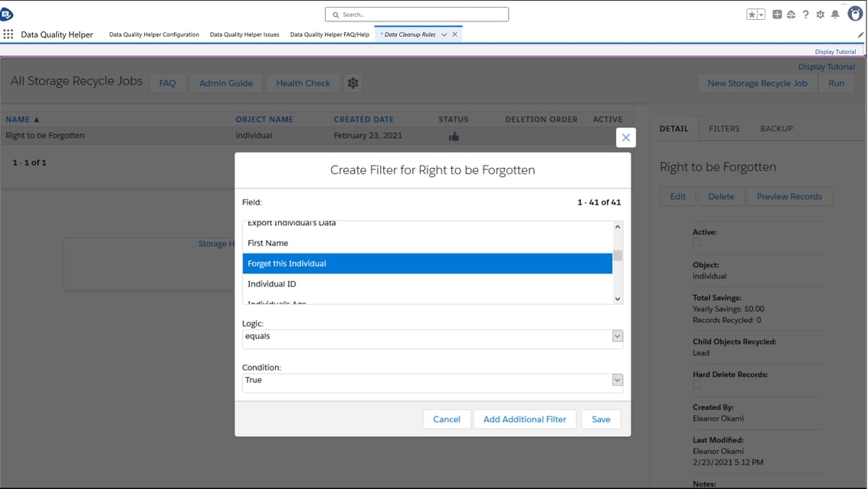Click the FAQ button
Image resolution: width=868 pixels, height=489 pixels.
167,83
